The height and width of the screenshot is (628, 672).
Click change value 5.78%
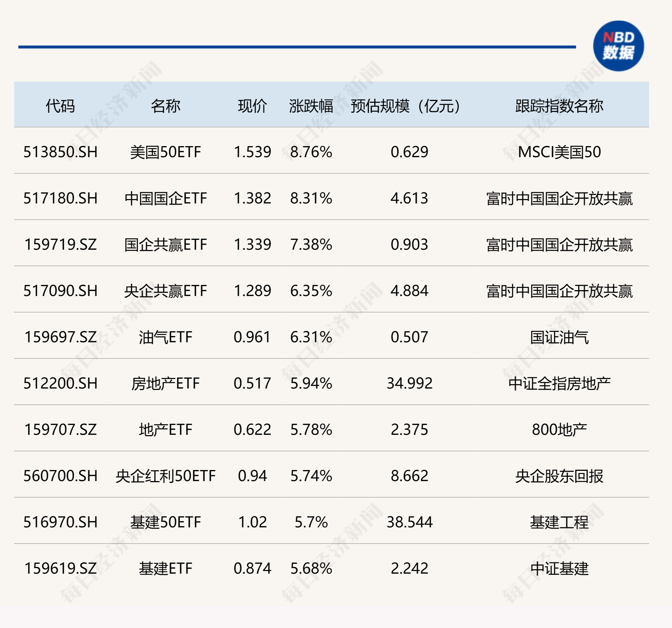pyautogui.click(x=311, y=430)
